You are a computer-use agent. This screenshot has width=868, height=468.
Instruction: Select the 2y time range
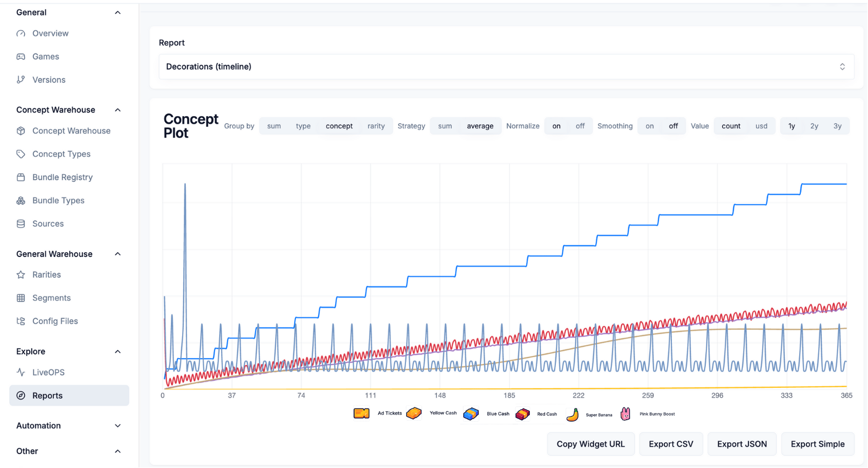814,126
